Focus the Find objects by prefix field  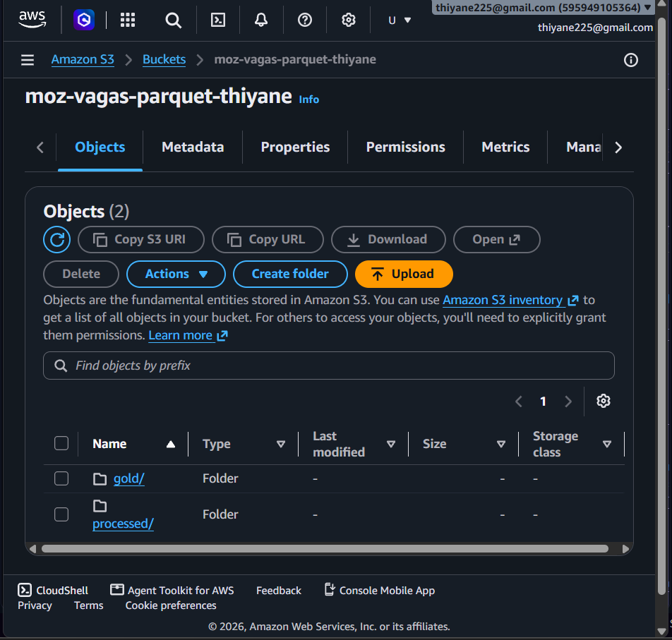(329, 366)
